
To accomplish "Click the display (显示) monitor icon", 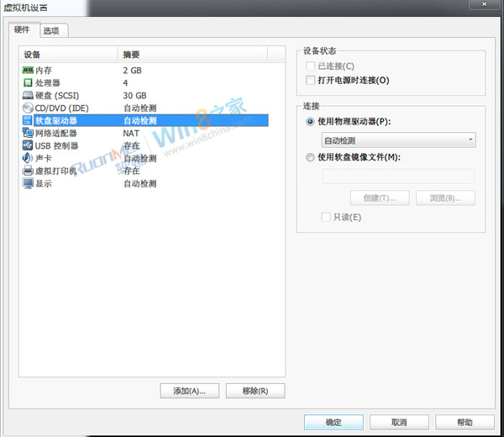I will coord(28,183).
